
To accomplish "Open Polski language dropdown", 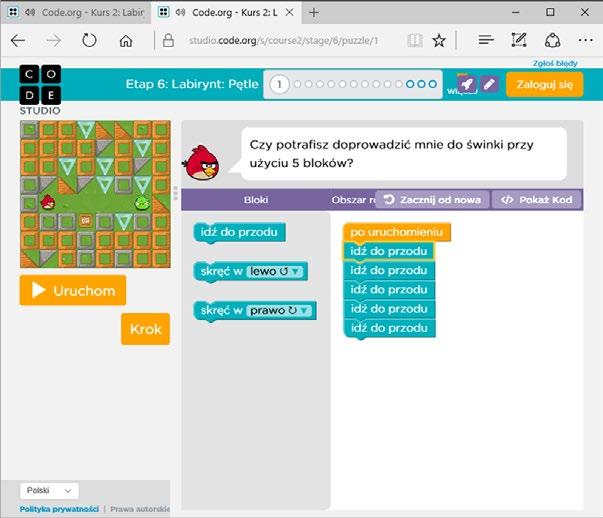I will (x=49, y=491).
